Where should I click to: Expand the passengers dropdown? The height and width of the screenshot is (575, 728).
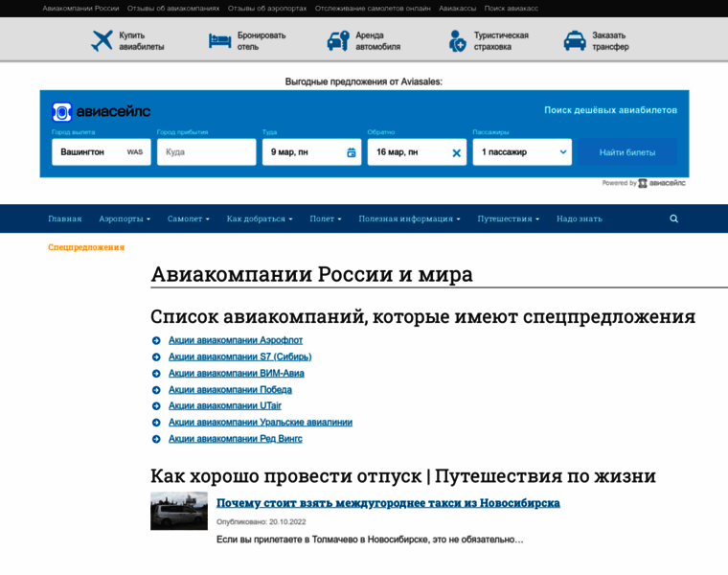(522, 152)
